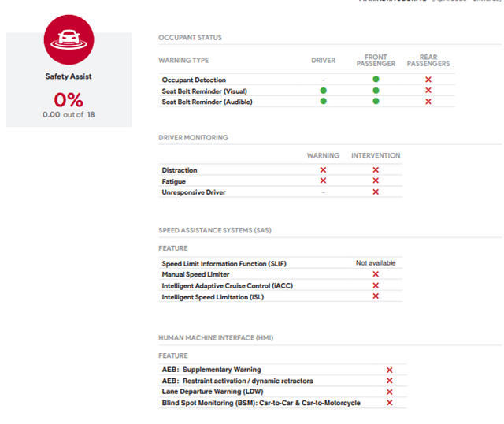Click Fatigue intervention red X
Viewport: 504px width, 424px height.
pyautogui.click(x=376, y=180)
